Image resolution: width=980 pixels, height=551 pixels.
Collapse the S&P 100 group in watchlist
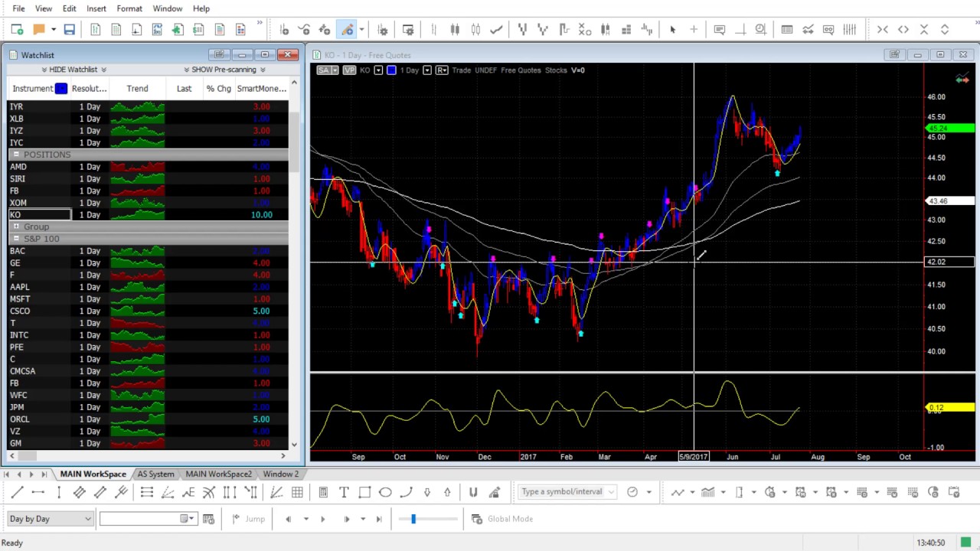[15, 239]
